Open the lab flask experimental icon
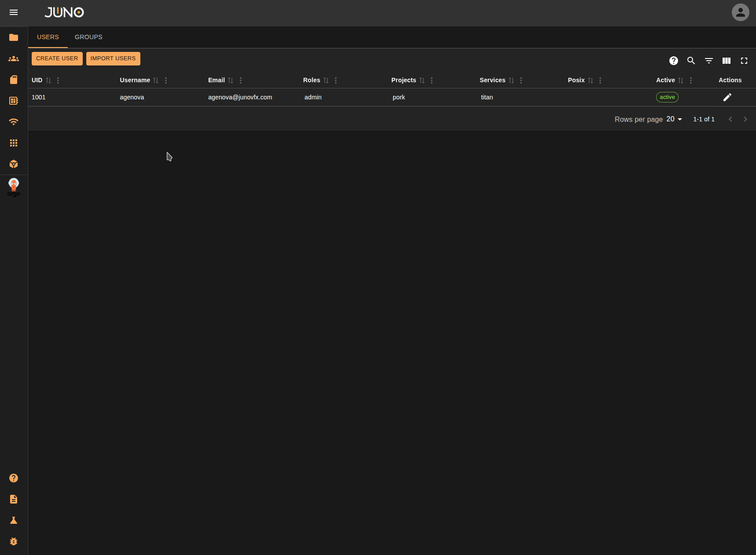The height and width of the screenshot is (555, 756). [x=14, y=520]
